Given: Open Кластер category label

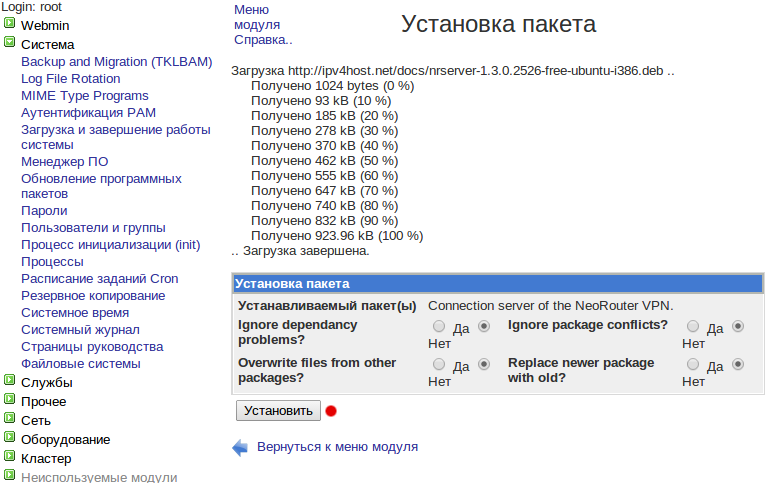Looking at the screenshot, I should click(46, 459).
